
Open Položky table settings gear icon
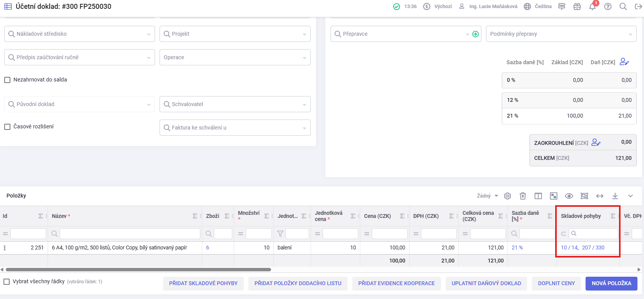coord(508,196)
